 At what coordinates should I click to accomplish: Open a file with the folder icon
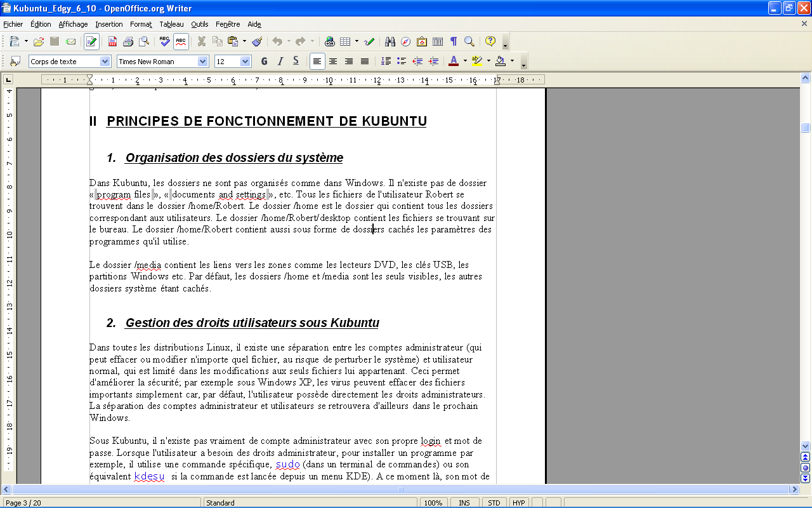38,41
